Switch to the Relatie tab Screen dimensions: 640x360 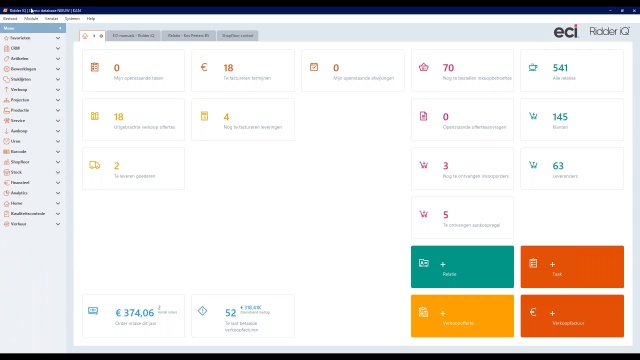pyautogui.click(x=189, y=36)
